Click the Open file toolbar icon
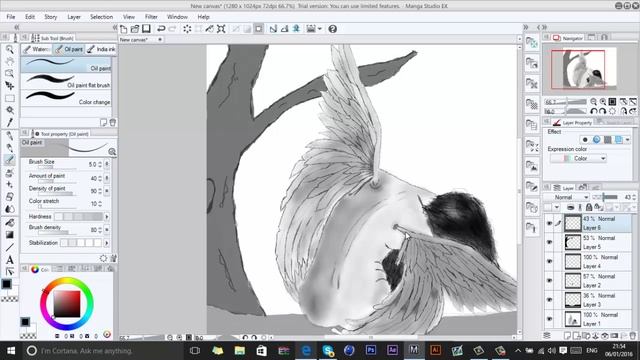Viewport: 640px width, 360px height. pos(135,29)
